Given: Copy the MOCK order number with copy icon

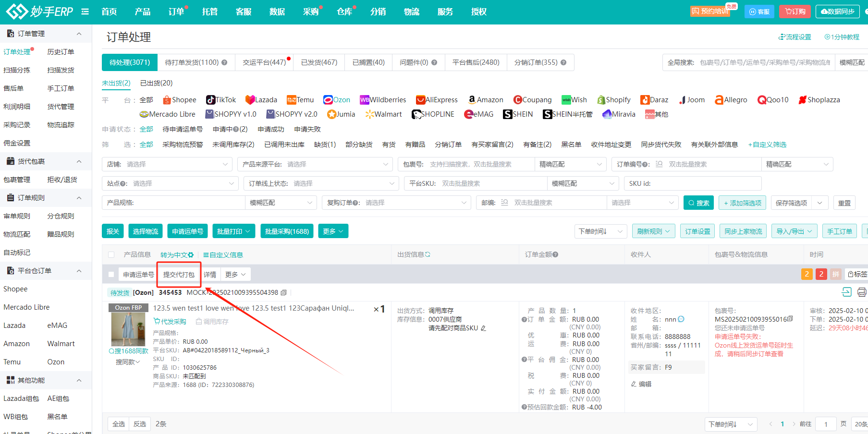Looking at the screenshot, I should 284,292.
